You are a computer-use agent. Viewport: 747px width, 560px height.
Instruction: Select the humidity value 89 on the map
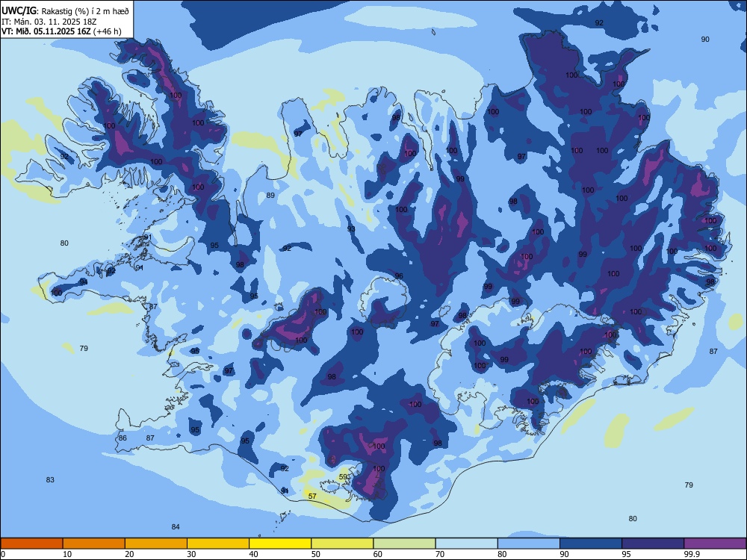point(270,195)
